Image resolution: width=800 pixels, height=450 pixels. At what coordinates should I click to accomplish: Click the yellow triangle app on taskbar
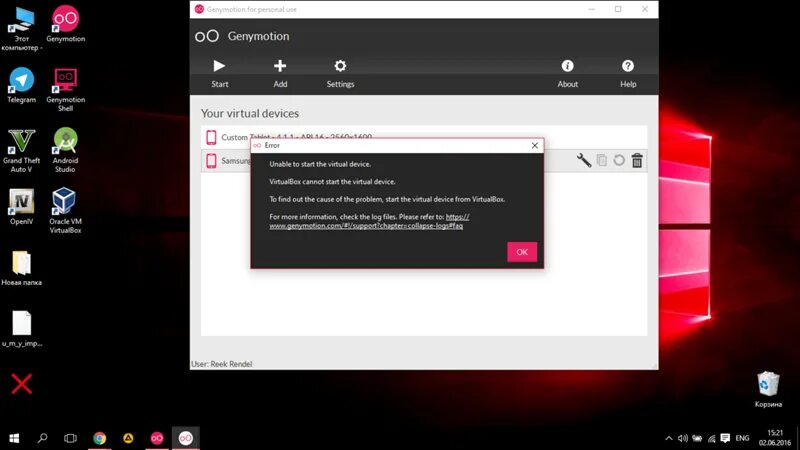tap(128, 438)
